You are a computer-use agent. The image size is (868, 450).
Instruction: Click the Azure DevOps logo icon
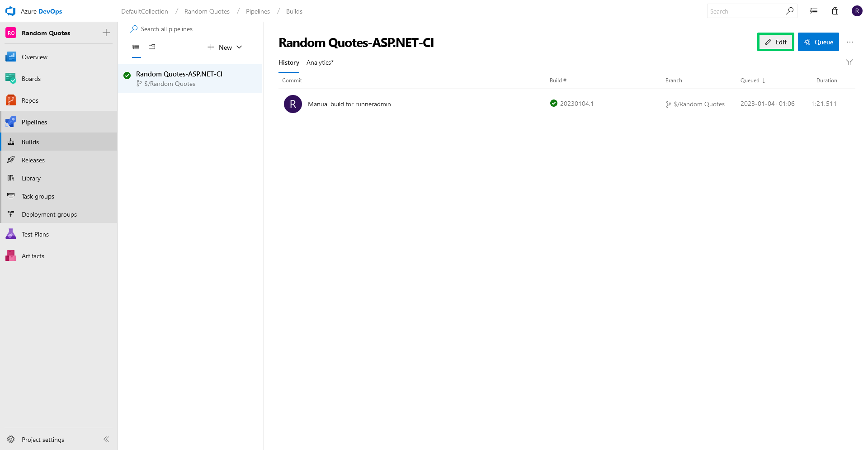[10, 11]
